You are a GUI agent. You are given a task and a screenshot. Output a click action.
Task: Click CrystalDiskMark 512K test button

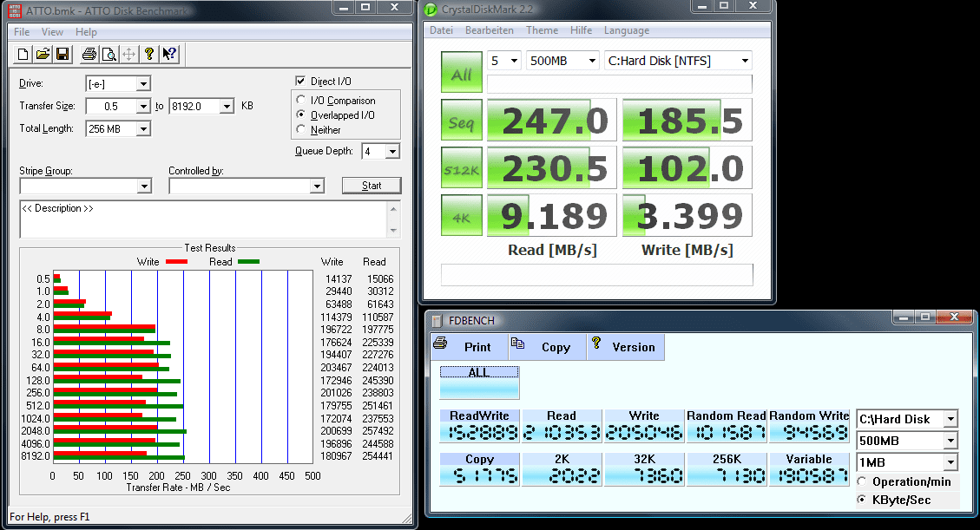462,167
